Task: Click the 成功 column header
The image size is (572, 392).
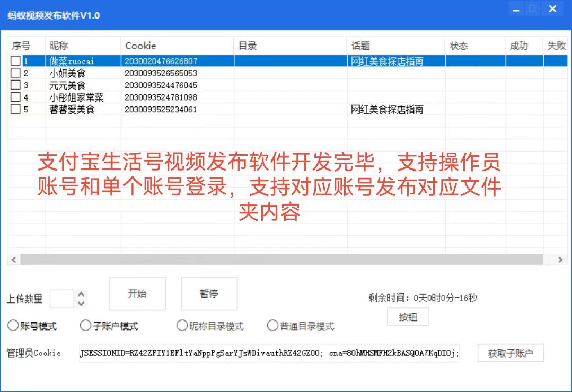Action: click(524, 46)
